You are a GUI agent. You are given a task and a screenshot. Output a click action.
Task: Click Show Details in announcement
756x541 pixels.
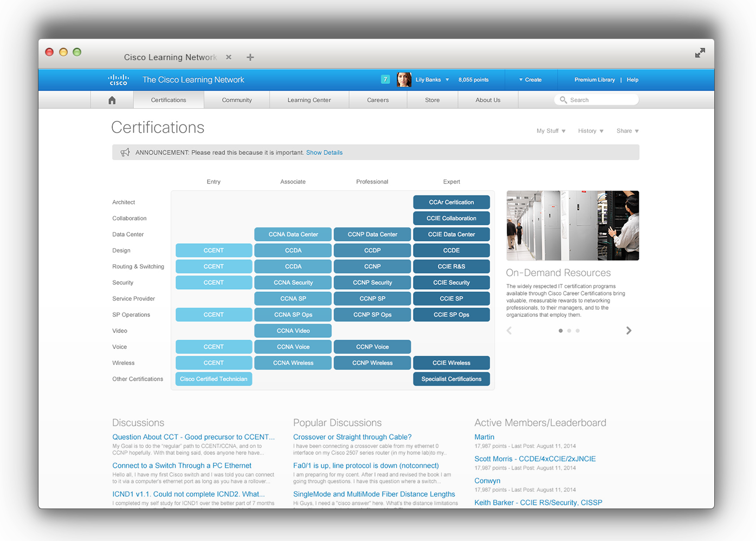pos(324,153)
